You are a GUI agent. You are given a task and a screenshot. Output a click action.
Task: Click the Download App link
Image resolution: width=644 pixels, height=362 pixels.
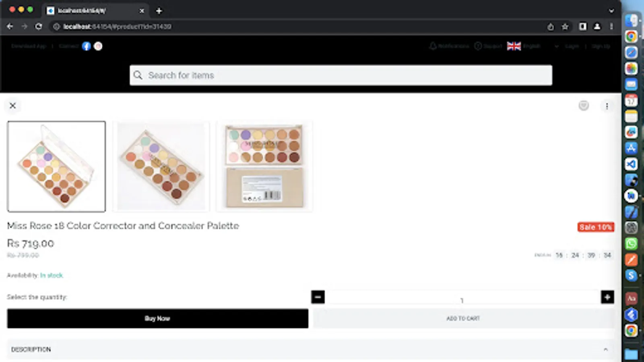(29, 46)
